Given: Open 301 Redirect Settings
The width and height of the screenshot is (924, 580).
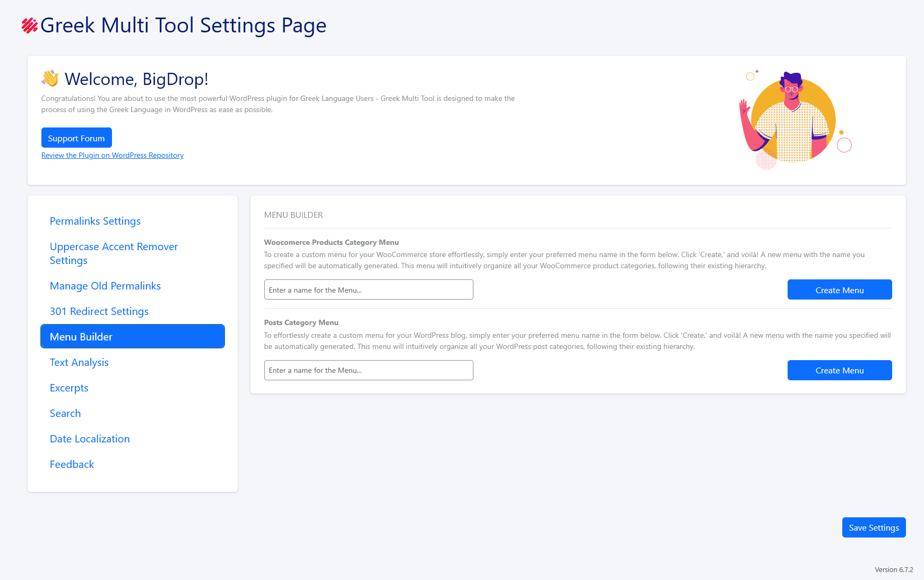Looking at the screenshot, I should [99, 311].
